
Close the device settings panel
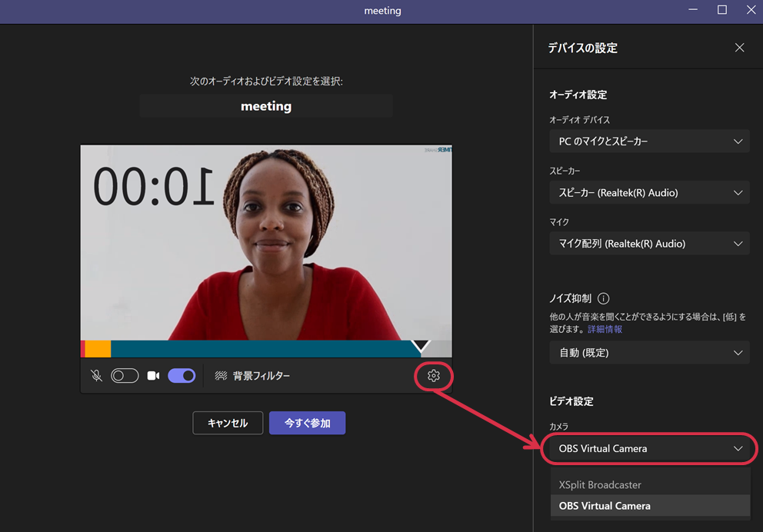739,48
